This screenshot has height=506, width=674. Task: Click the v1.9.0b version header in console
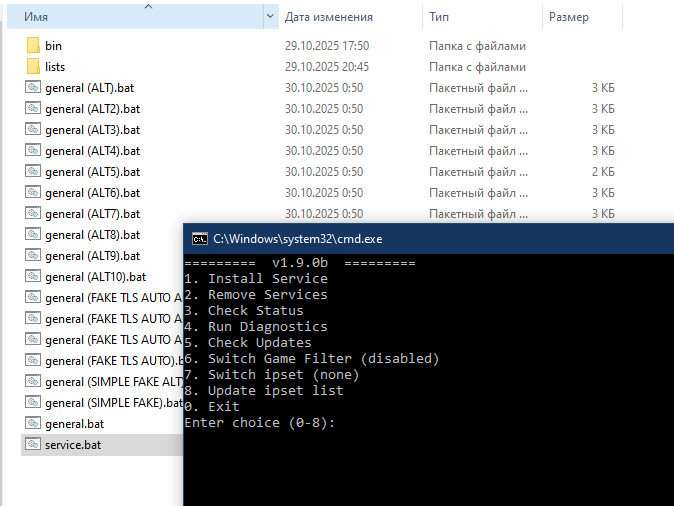300,262
